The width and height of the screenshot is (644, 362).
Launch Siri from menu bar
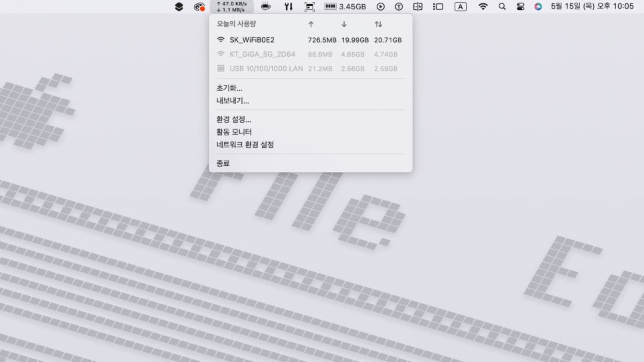tap(538, 7)
